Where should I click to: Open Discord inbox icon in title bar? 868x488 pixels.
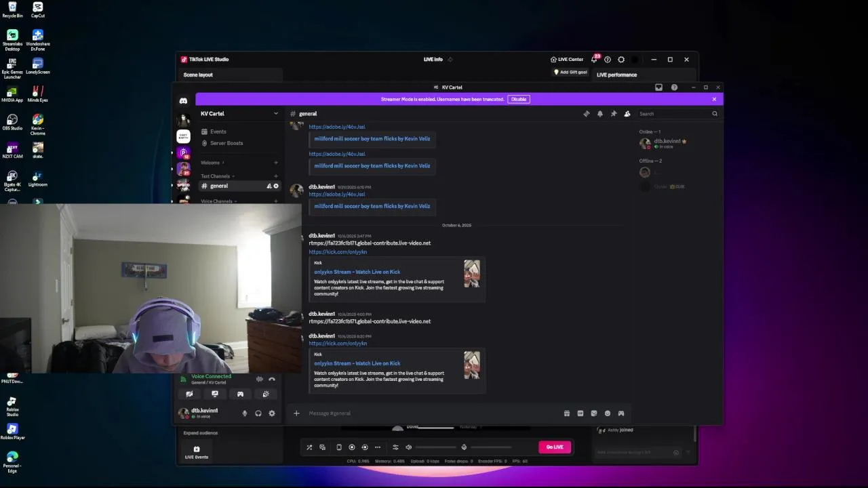[x=658, y=87]
